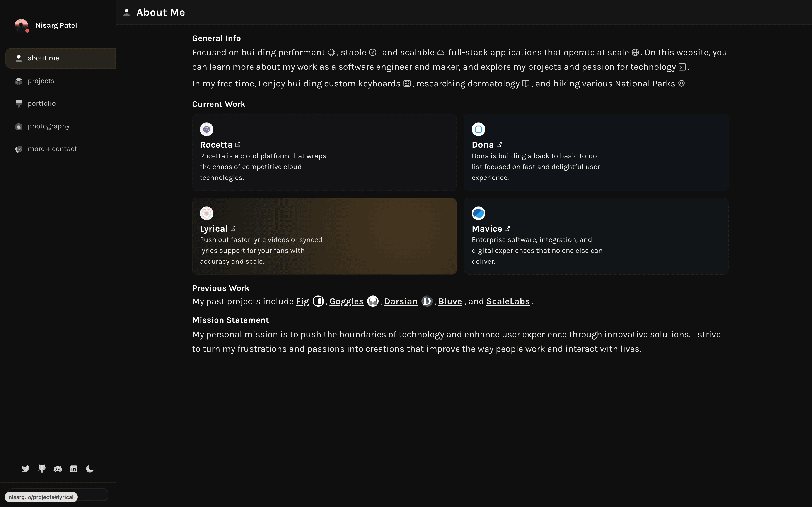Open the portfolio sidebar item

pyautogui.click(x=42, y=104)
